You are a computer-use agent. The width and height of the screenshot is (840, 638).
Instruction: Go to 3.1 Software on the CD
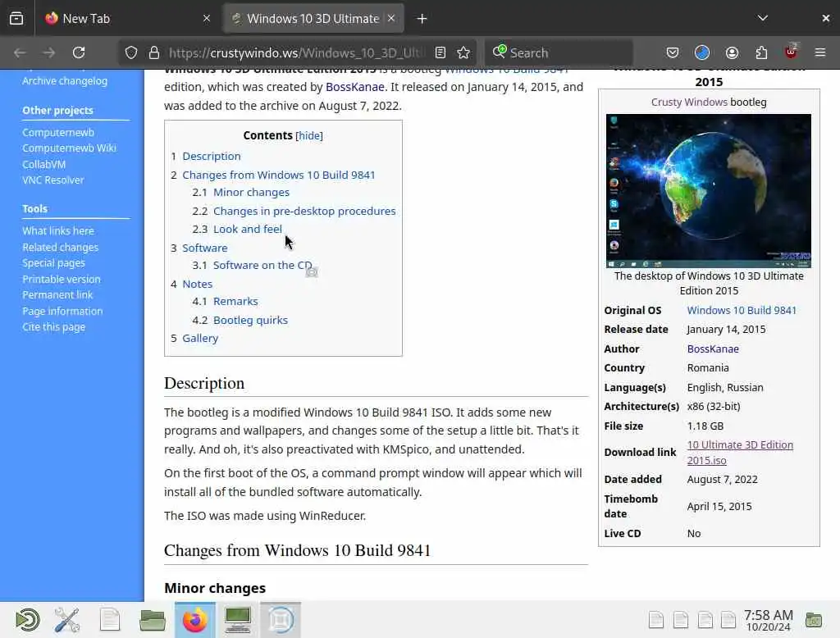click(x=262, y=265)
